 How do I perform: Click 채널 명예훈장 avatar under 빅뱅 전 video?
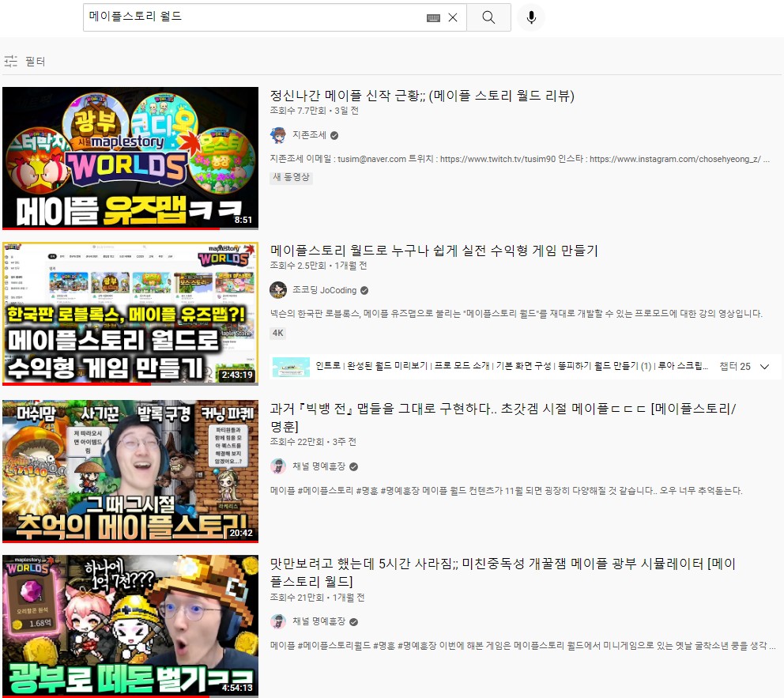coord(278,466)
